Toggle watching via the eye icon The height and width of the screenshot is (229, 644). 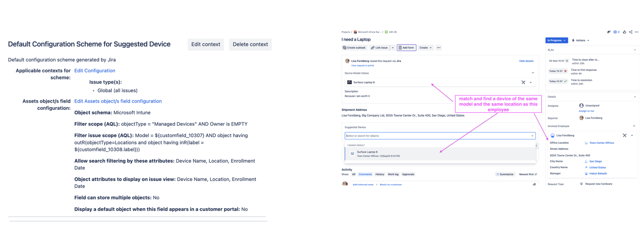615,32
